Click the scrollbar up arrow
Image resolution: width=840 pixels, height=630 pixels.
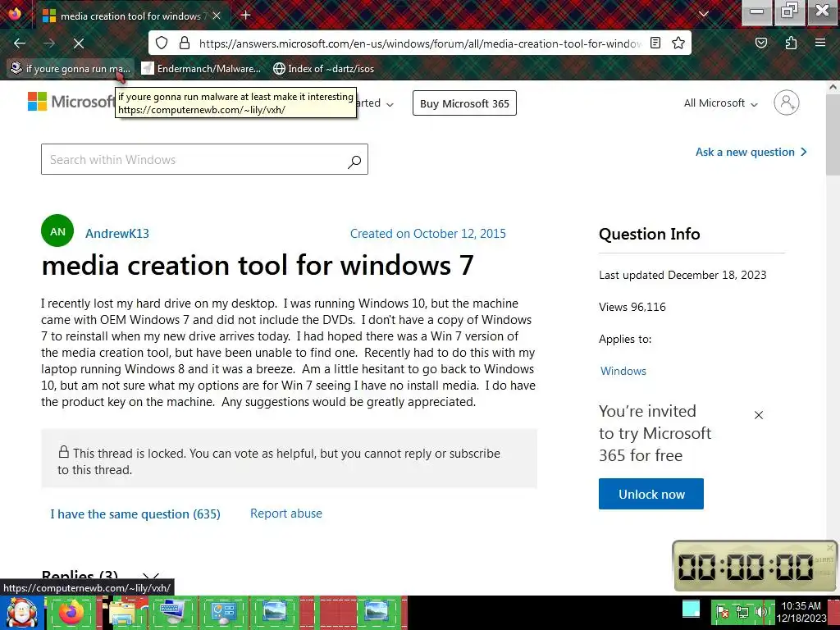[833, 86]
